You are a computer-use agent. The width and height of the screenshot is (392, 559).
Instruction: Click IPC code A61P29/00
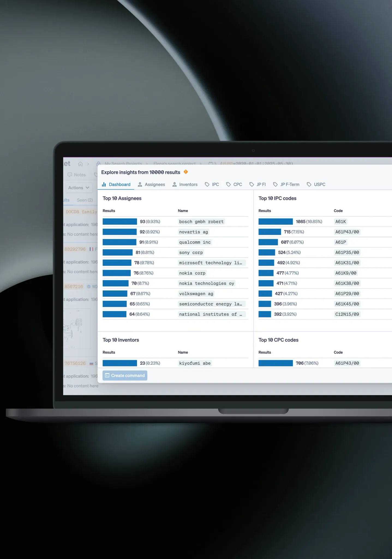(347, 294)
